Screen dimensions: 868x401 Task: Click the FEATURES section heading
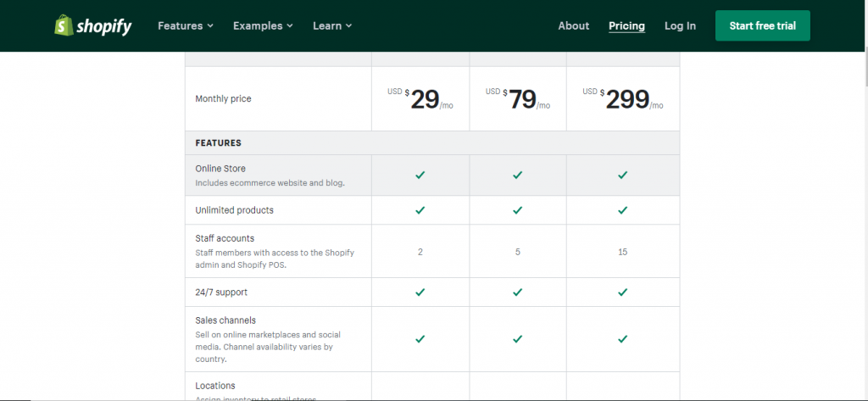(218, 143)
